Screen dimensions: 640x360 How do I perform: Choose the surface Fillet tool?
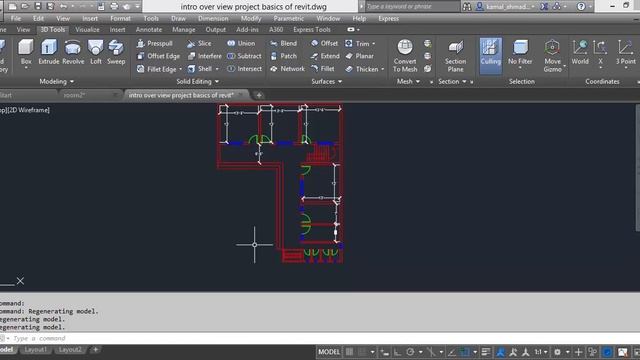[322, 69]
